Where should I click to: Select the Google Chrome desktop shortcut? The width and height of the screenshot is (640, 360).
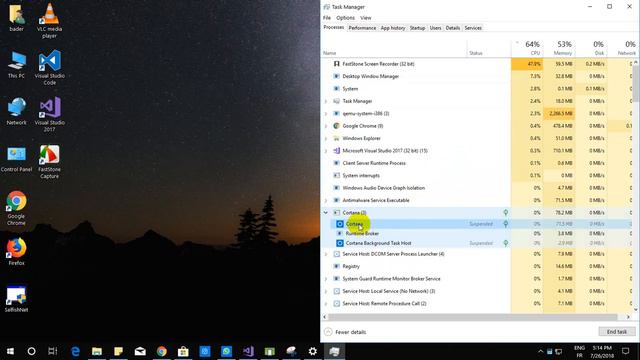pos(16,209)
